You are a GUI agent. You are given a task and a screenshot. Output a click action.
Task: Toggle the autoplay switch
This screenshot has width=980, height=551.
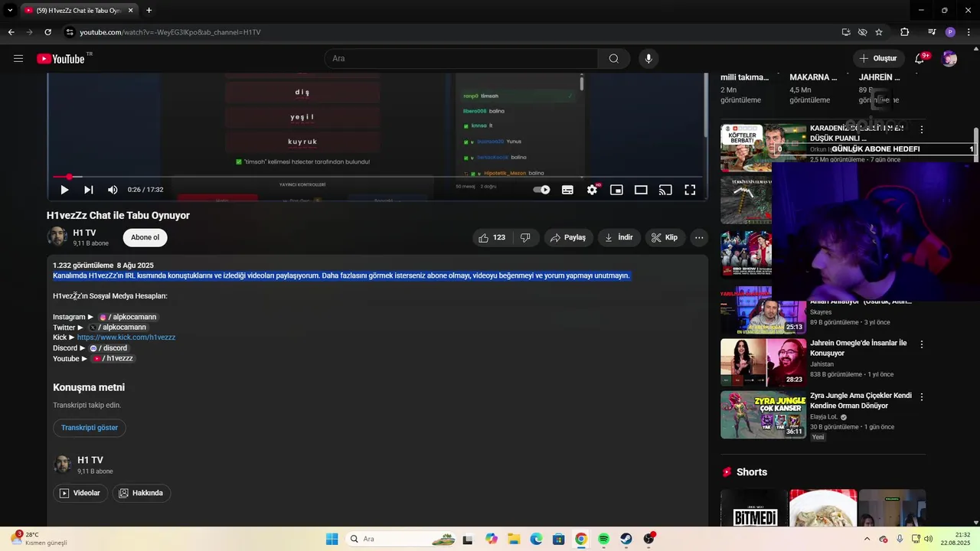tap(541, 190)
